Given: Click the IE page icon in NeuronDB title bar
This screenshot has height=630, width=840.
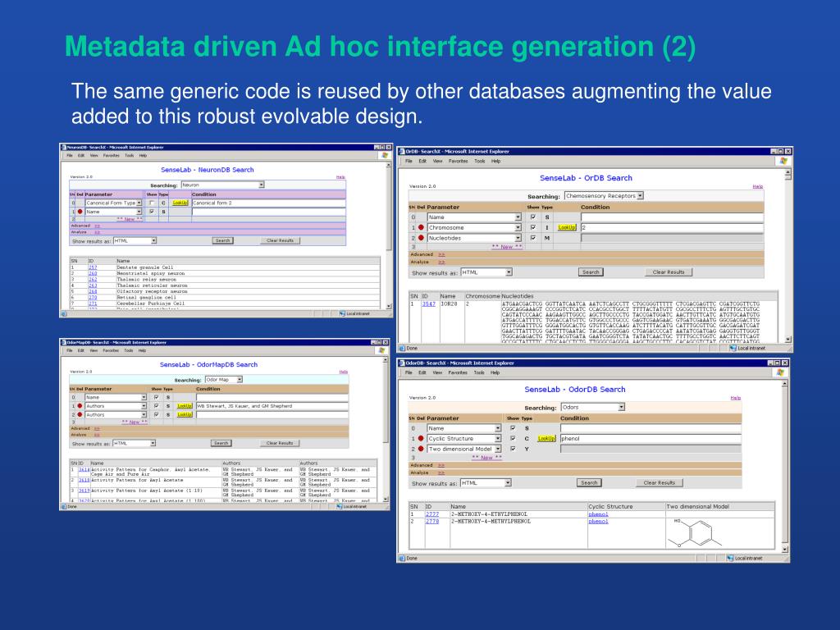Looking at the screenshot, I should click(x=63, y=147).
